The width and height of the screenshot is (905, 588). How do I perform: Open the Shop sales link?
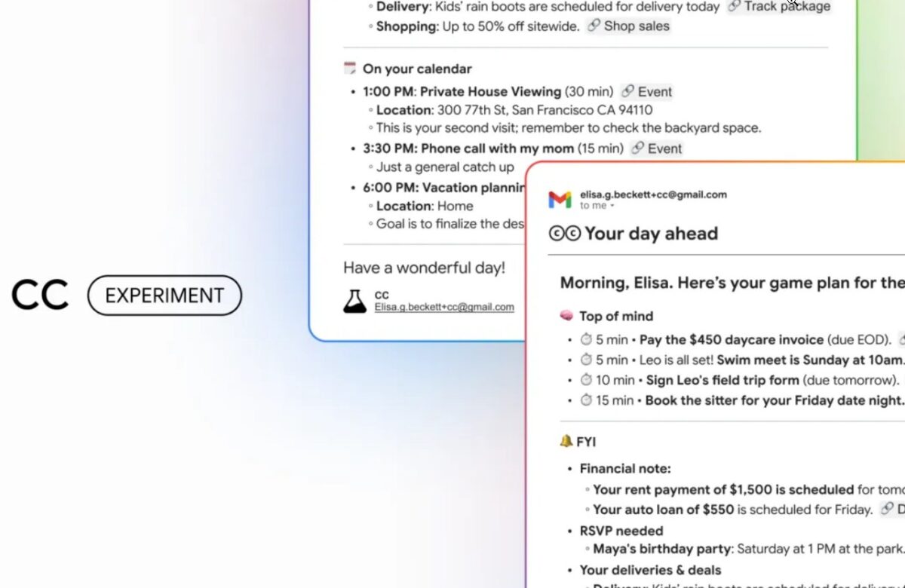click(x=628, y=26)
